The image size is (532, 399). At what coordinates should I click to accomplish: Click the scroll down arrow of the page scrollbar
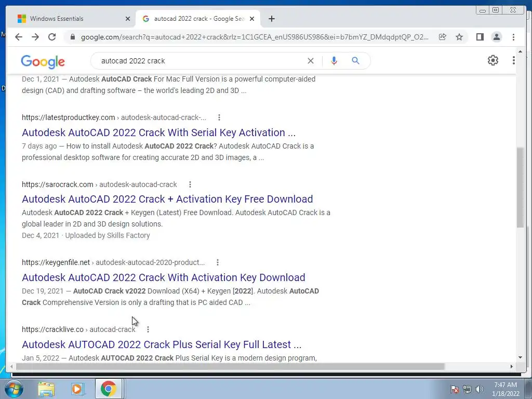click(520, 357)
